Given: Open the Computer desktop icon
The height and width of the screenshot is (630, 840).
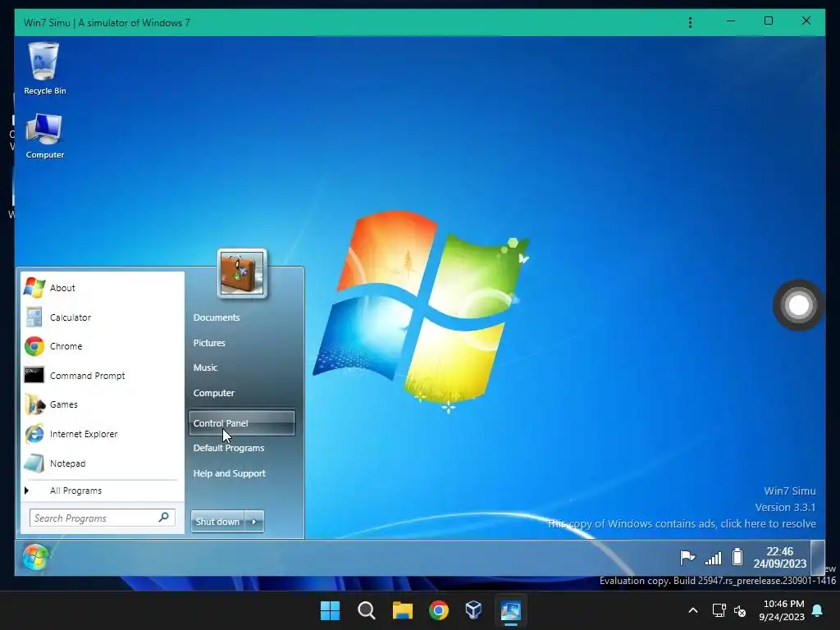Looking at the screenshot, I should [x=44, y=135].
